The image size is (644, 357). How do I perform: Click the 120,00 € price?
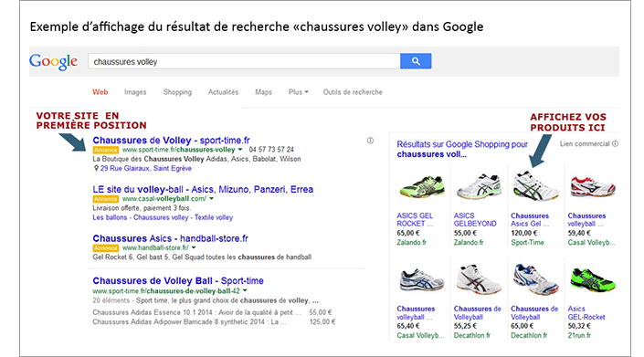[x=524, y=233]
